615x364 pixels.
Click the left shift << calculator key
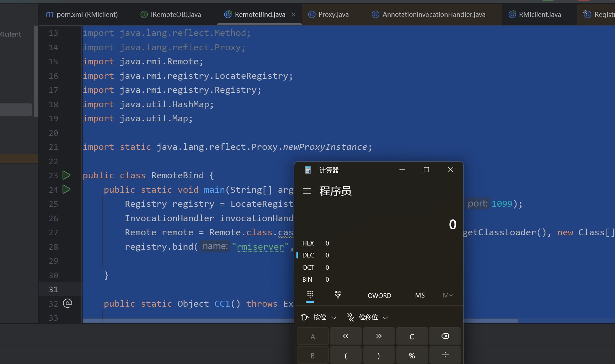click(x=346, y=336)
